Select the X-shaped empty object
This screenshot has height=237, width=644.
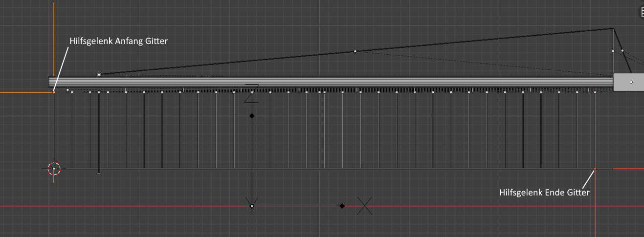365,206
